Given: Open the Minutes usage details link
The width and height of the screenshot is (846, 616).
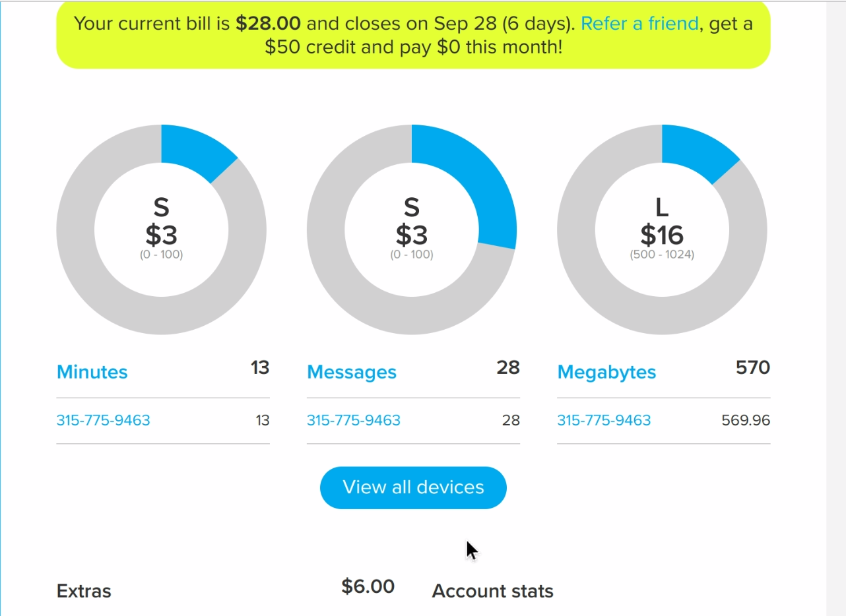Looking at the screenshot, I should [92, 372].
